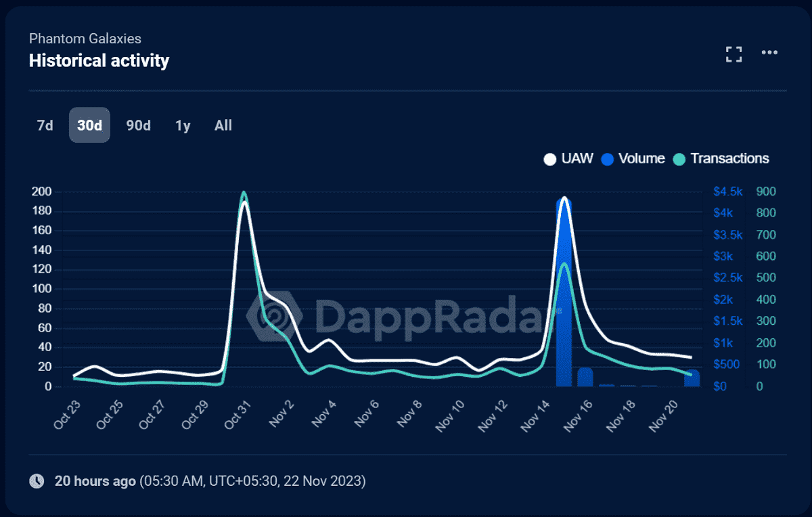Toggle the Volume series in legend
This screenshot has height=517, width=812.
click(641, 158)
